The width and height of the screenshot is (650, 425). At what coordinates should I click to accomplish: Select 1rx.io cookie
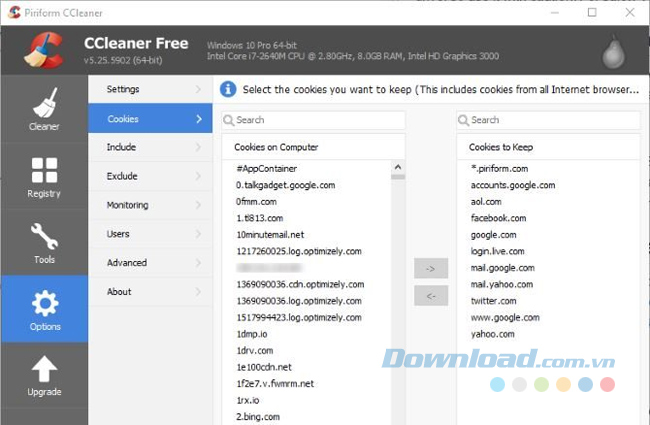247,401
